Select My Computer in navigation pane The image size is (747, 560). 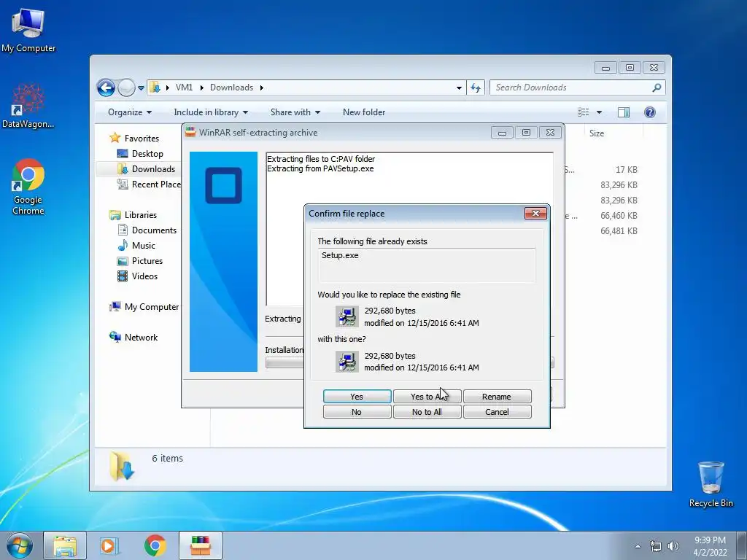tap(152, 307)
